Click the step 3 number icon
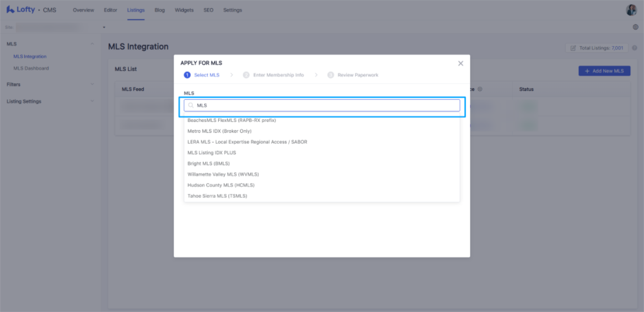Image resolution: width=644 pixels, height=312 pixels. click(x=330, y=75)
